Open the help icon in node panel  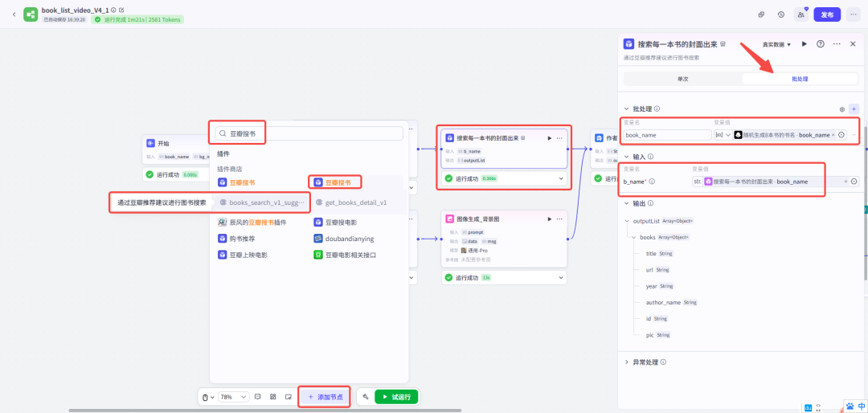tap(821, 44)
